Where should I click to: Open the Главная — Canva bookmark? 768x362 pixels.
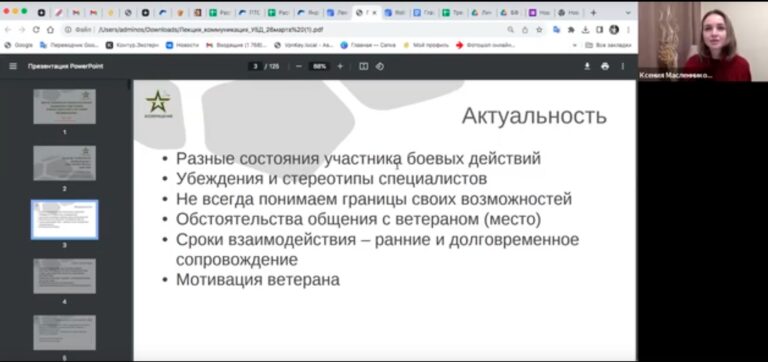coord(368,45)
